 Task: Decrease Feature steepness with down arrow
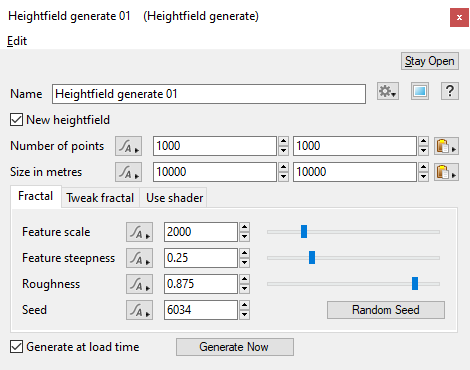point(245,263)
